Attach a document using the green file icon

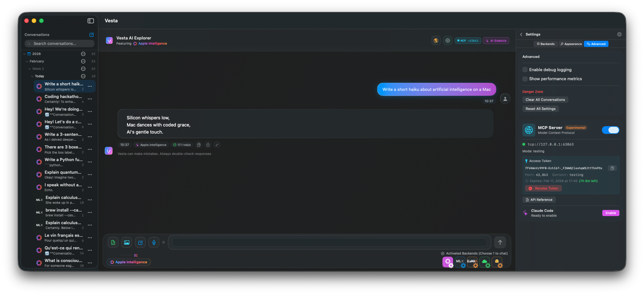pos(113,242)
